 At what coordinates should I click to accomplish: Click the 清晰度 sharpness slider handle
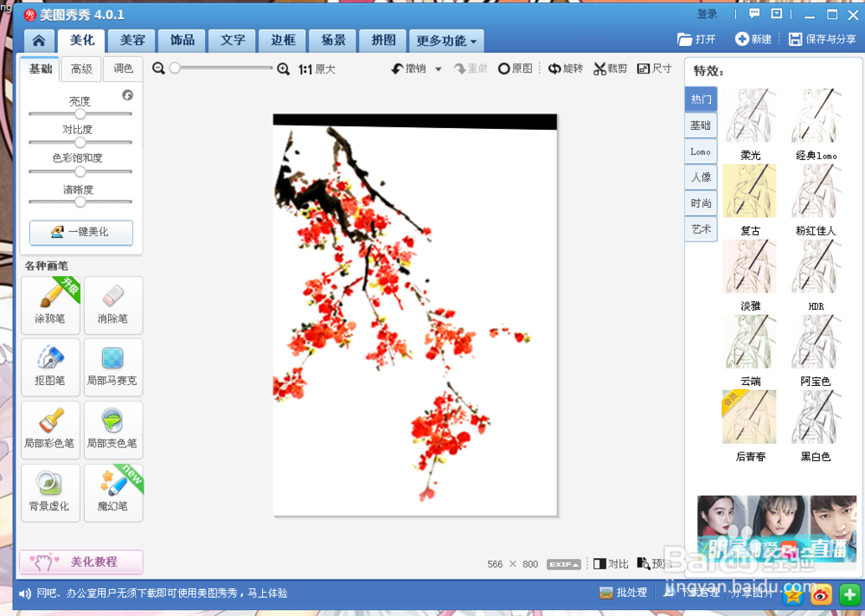(80, 202)
